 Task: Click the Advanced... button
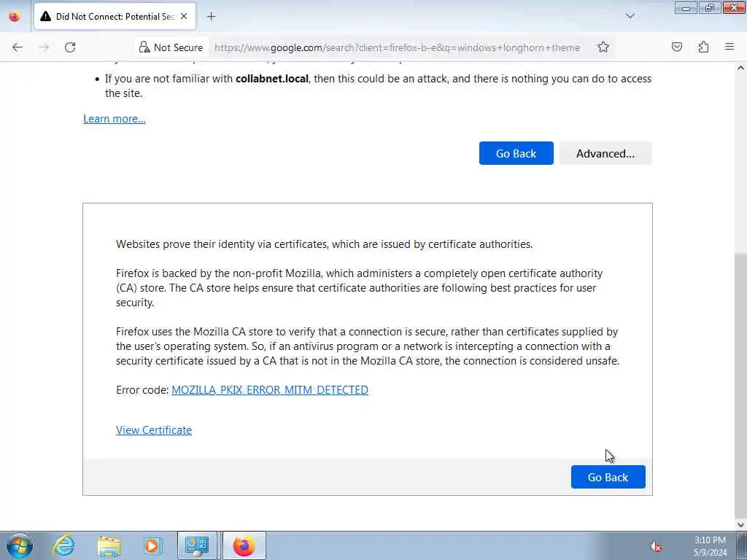[x=605, y=153]
